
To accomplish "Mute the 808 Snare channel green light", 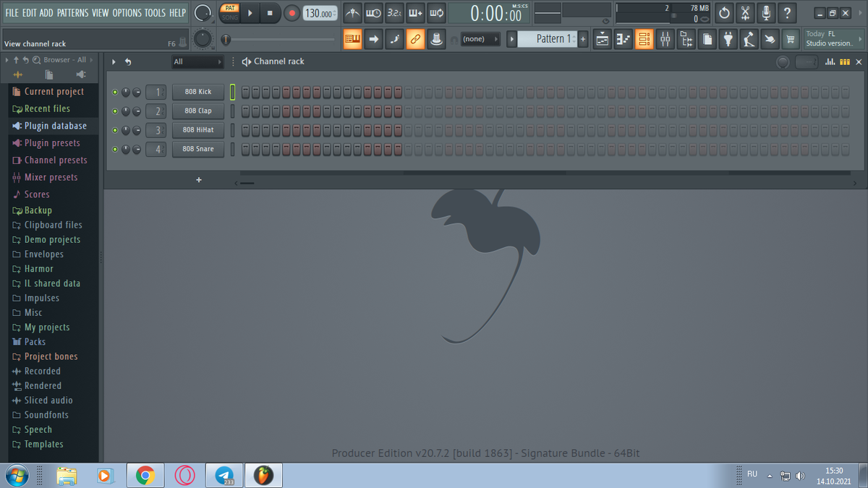I will (x=114, y=149).
